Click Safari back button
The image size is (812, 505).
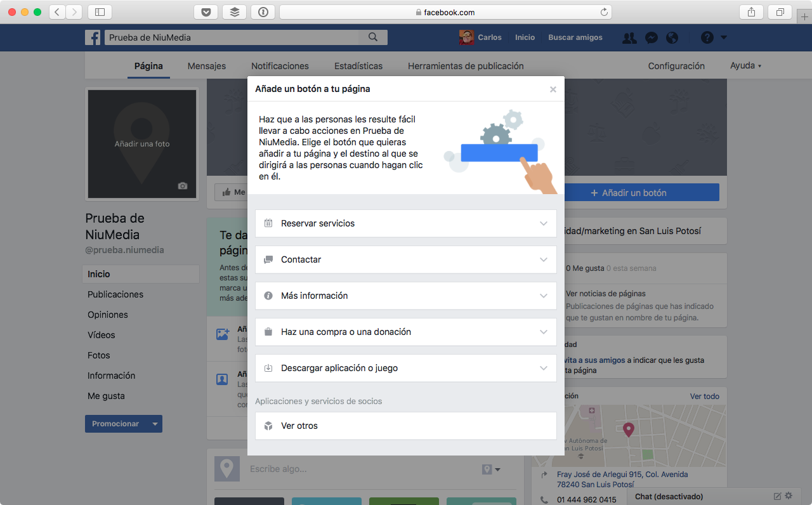(x=58, y=12)
